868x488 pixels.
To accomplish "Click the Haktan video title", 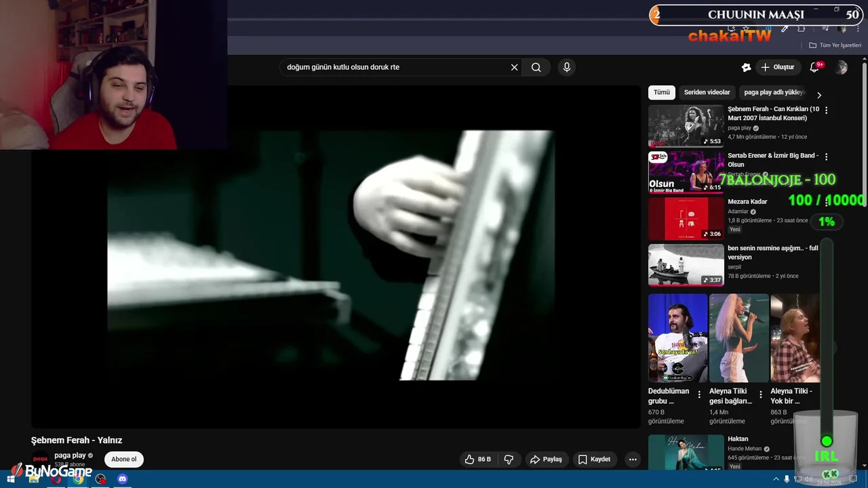I will tap(738, 439).
